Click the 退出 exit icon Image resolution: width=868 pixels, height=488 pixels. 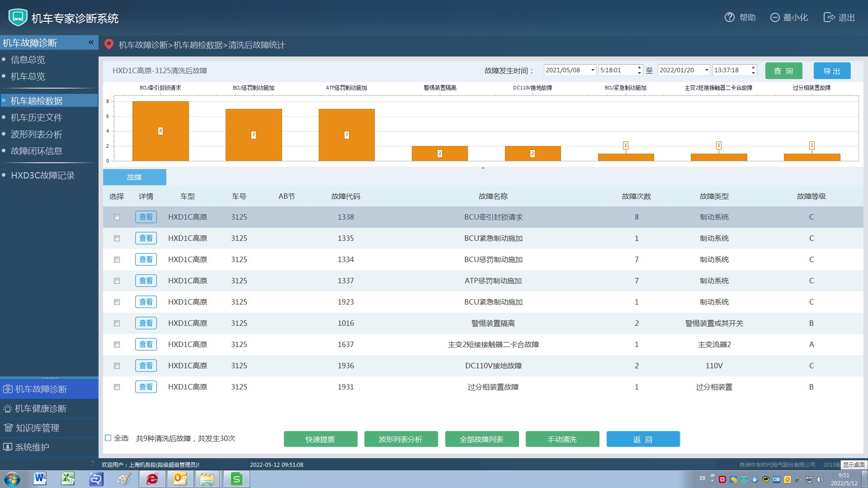click(829, 18)
